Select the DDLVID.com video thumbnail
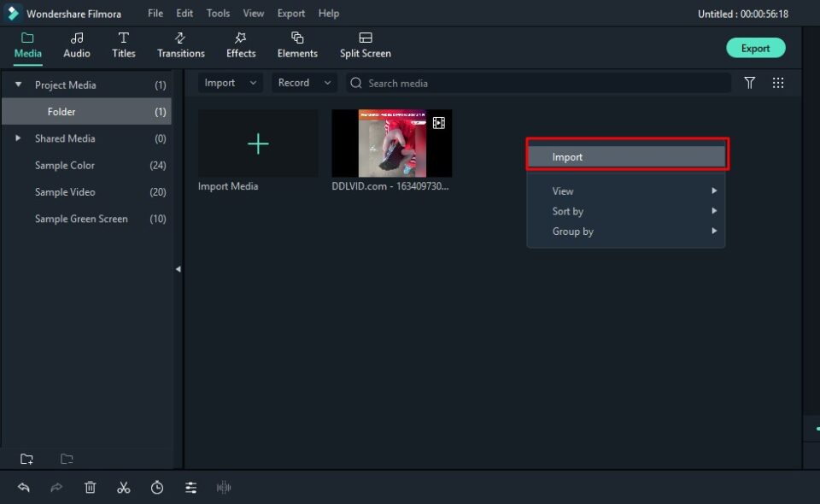Image resolution: width=820 pixels, height=504 pixels. pos(392,144)
